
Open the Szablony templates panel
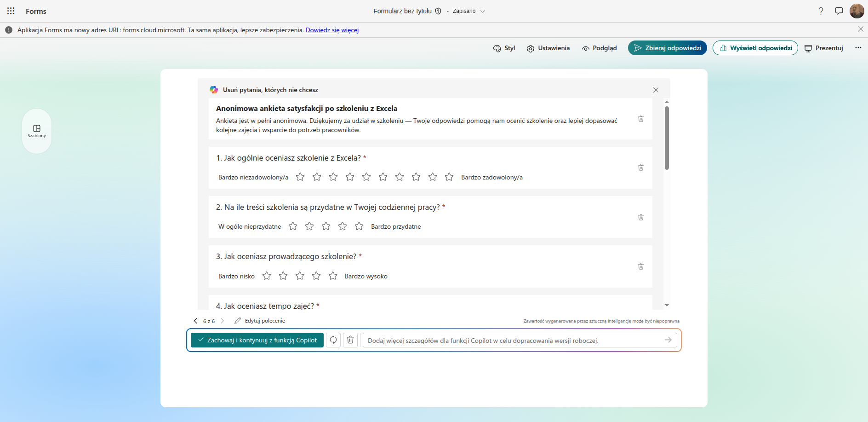coord(37,131)
